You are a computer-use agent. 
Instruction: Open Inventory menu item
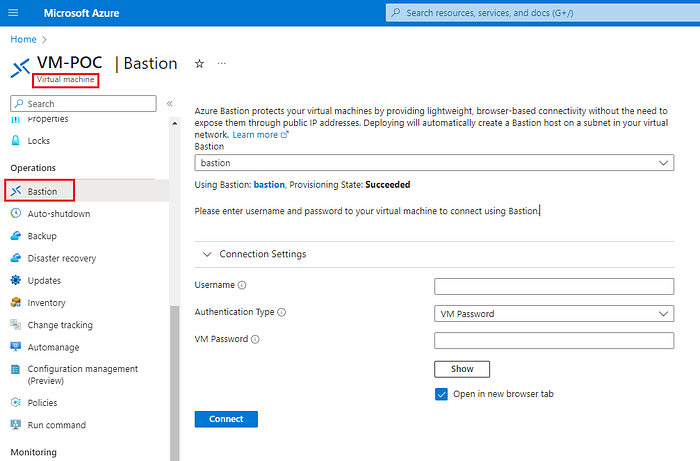pos(46,303)
